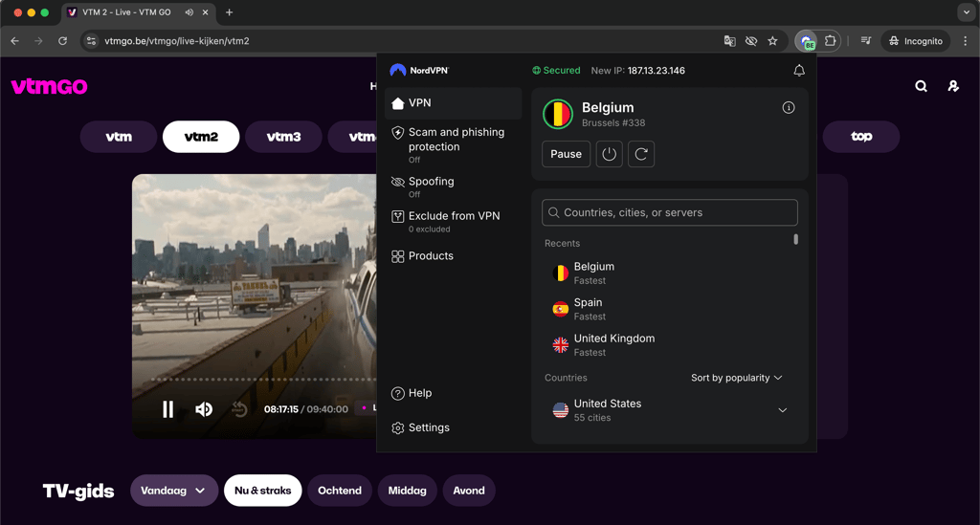The height and width of the screenshot is (525, 980).
Task: Open VTM GO search
Action: click(x=922, y=86)
